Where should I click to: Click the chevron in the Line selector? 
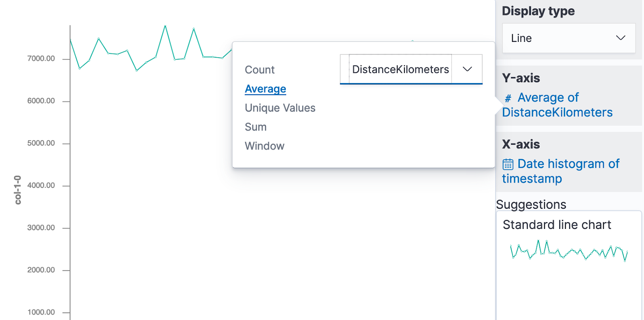pos(620,38)
